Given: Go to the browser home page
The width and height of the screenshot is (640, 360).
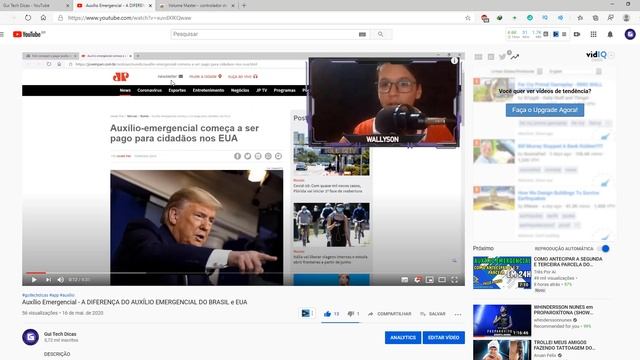Looking at the screenshot, I should point(43,18).
